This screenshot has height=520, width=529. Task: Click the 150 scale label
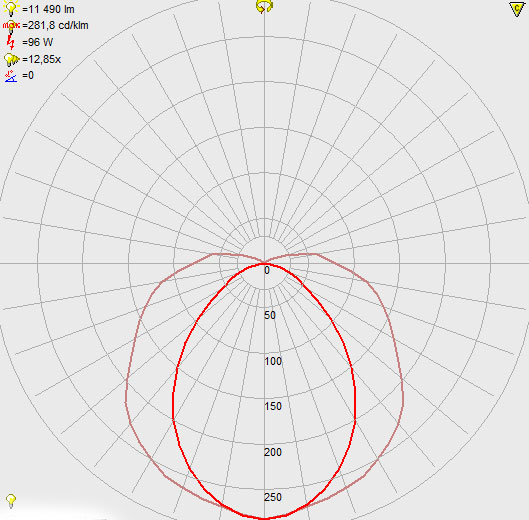click(x=273, y=406)
